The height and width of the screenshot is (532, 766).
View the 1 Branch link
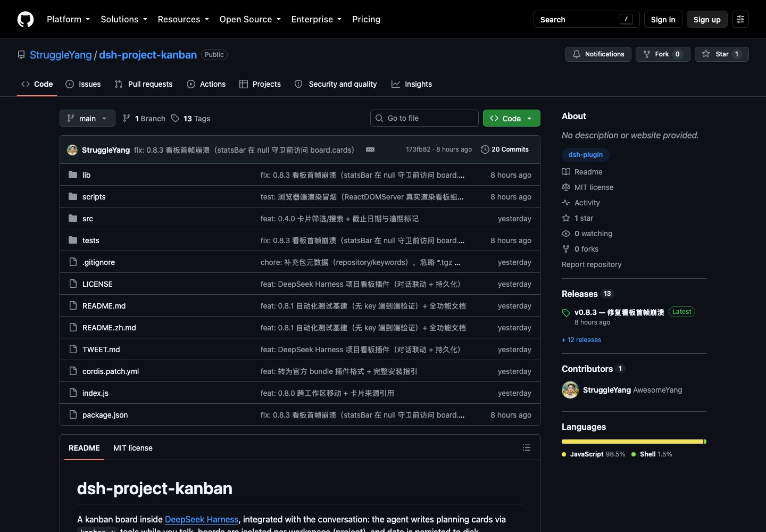pos(144,118)
